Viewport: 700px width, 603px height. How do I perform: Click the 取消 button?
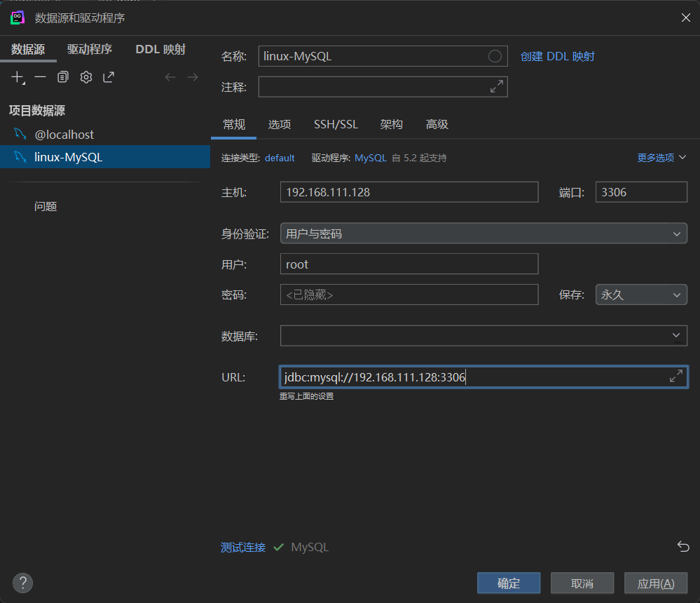pyautogui.click(x=582, y=583)
